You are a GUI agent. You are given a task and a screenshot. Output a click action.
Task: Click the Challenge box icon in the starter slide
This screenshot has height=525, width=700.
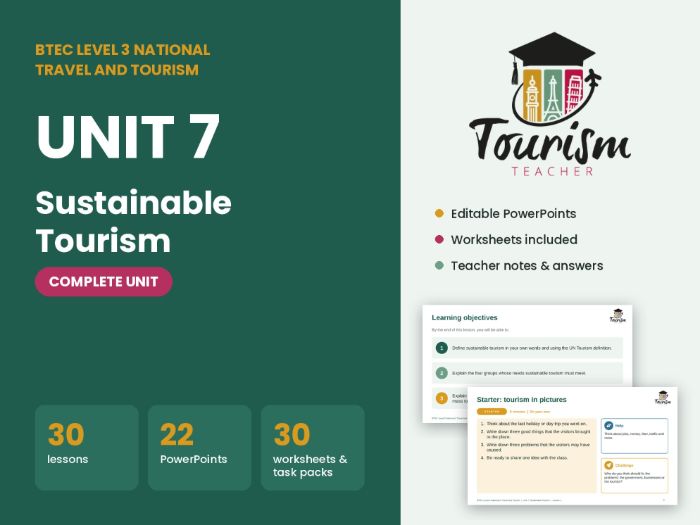(608, 465)
